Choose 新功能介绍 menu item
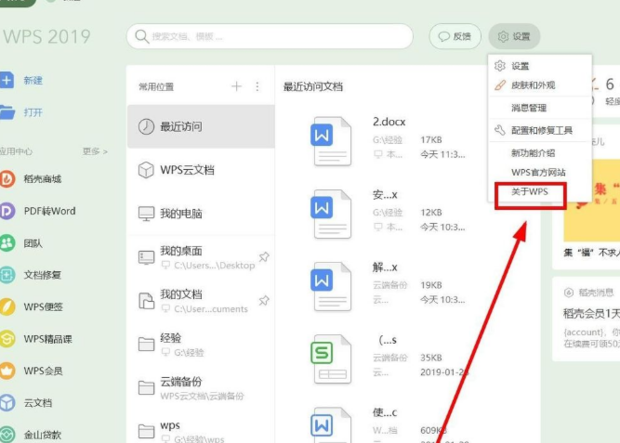This screenshot has width=620, height=443. (540, 153)
